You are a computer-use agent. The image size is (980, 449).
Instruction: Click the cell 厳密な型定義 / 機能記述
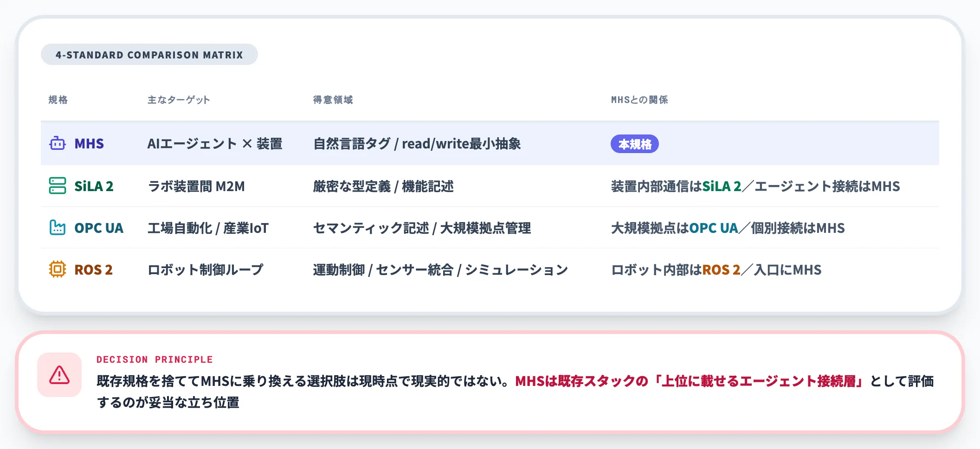(x=383, y=186)
